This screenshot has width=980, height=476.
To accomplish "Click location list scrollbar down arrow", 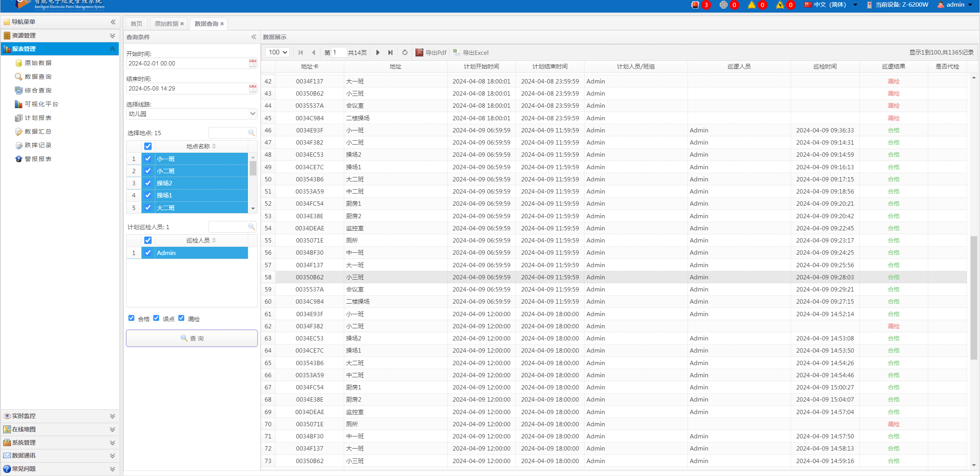I will click(253, 208).
